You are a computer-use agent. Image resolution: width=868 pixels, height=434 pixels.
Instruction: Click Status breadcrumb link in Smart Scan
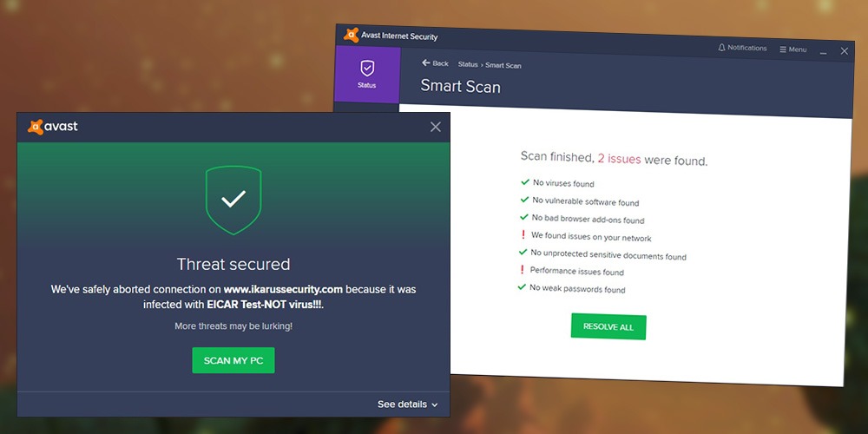[468, 65]
